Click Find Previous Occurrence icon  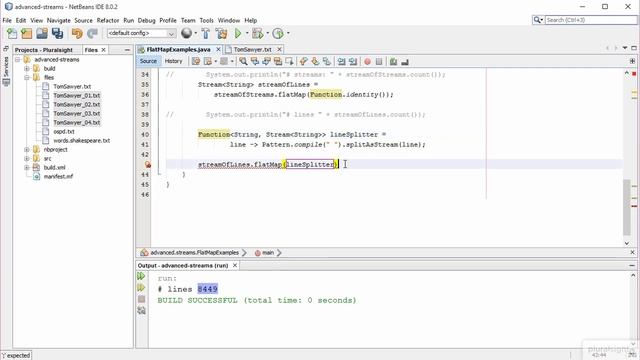pyautogui.click(x=255, y=61)
